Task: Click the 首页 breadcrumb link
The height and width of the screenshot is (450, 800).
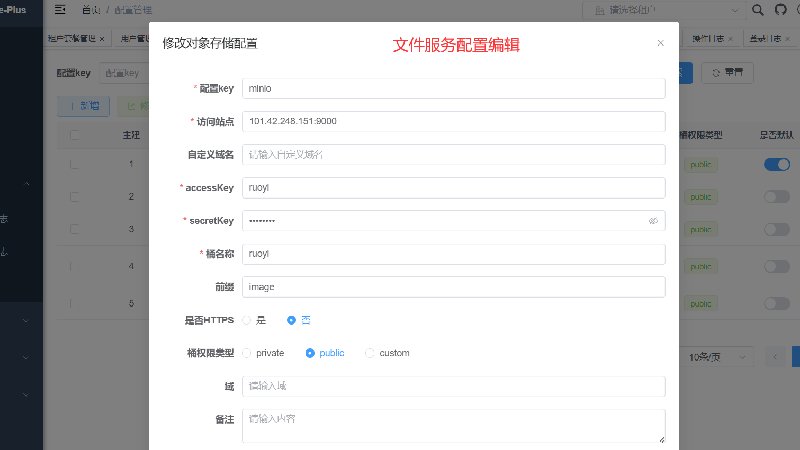Action: (x=91, y=10)
